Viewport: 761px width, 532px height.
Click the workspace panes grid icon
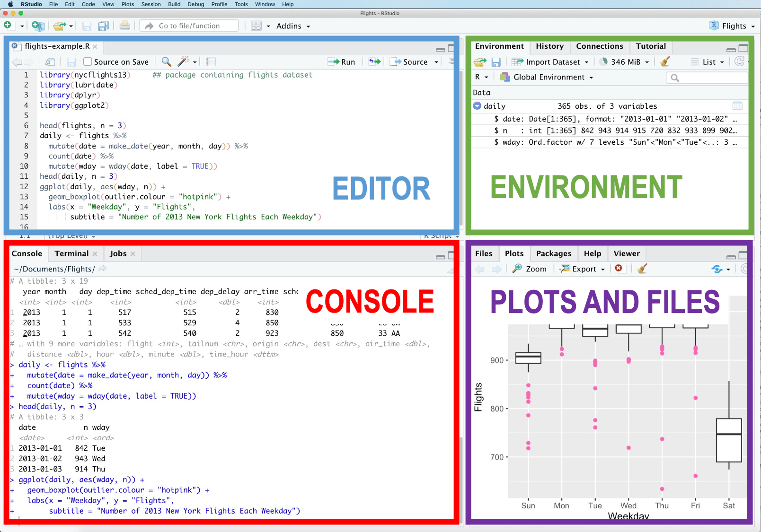256,26
